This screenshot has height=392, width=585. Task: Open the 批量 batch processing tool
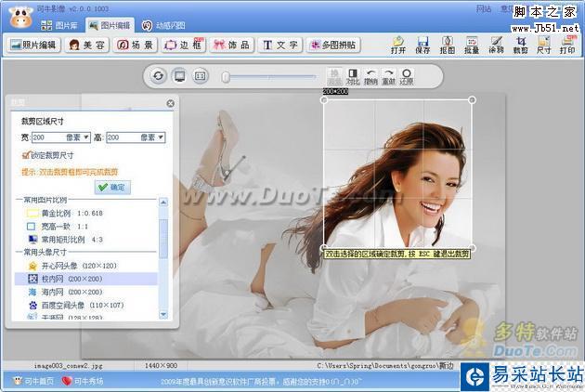pyautogui.click(x=472, y=45)
